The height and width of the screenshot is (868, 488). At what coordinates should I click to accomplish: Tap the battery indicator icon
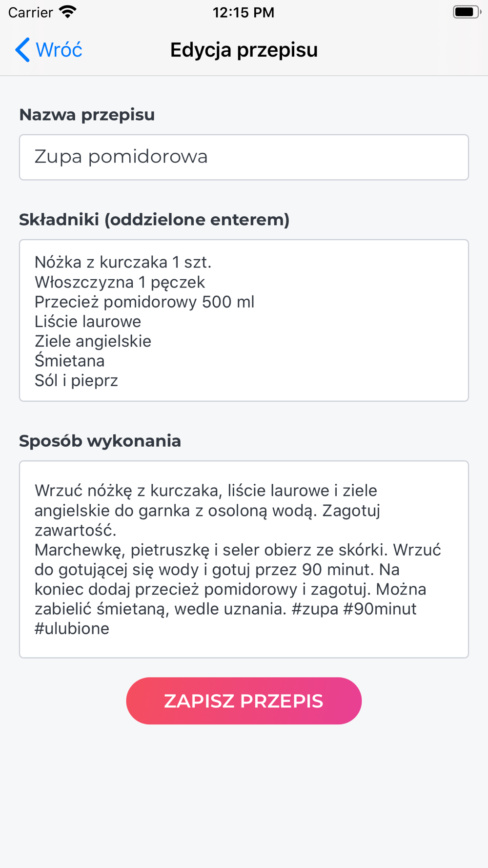click(x=467, y=12)
